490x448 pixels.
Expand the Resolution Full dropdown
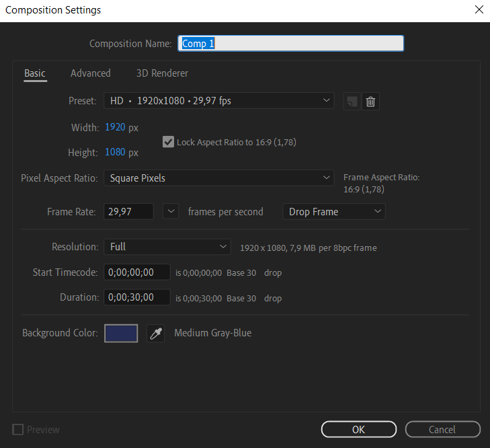point(167,247)
